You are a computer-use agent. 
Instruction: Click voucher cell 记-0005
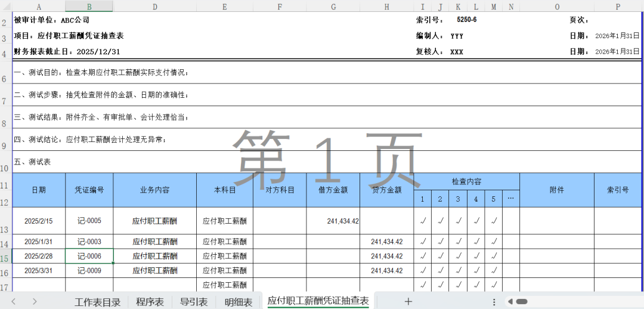[x=89, y=221]
